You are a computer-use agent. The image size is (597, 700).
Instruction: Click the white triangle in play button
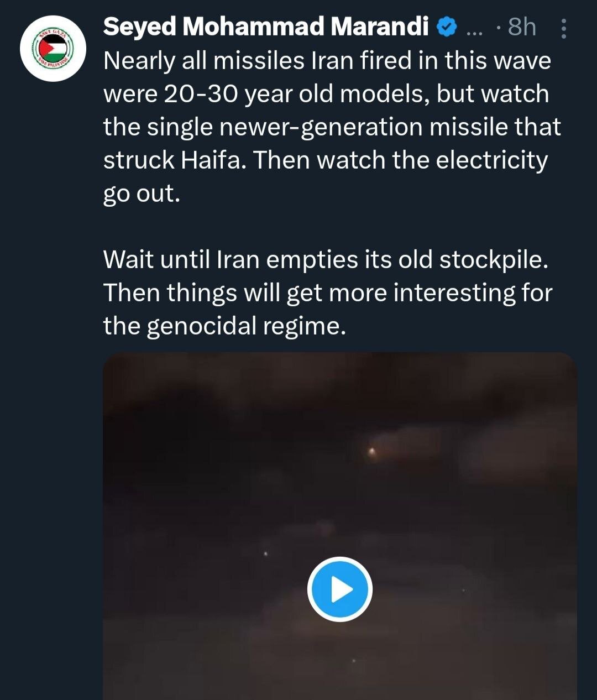pos(342,589)
